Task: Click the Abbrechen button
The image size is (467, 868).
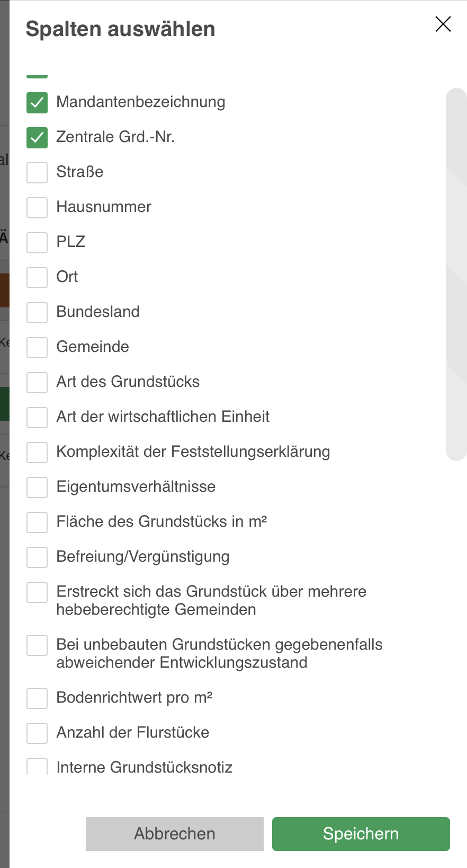Action: pos(175,834)
